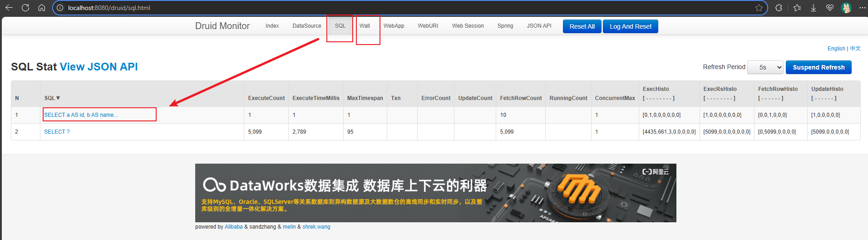
Task: Reload the page with the refresh icon
Action: pos(25,8)
